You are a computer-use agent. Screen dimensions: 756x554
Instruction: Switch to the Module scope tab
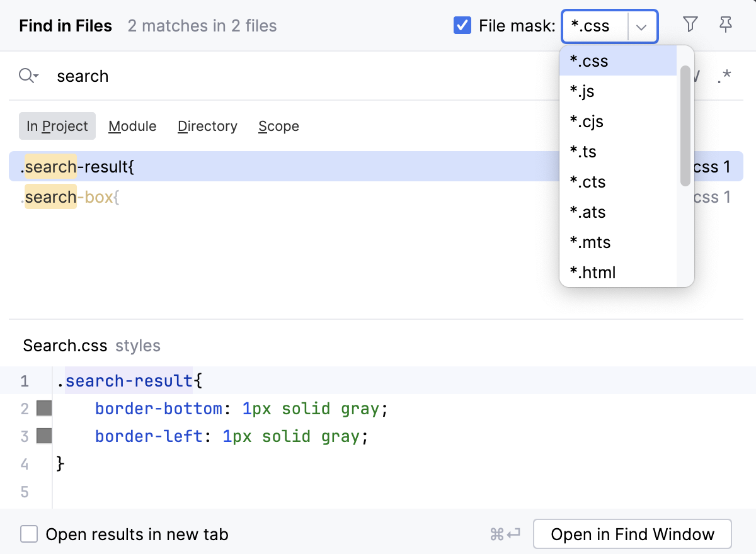point(132,126)
